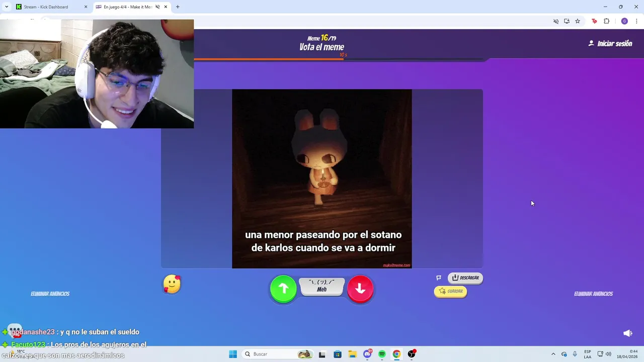
Task: Open the Chrome profile avatar
Action: pos(624,21)
